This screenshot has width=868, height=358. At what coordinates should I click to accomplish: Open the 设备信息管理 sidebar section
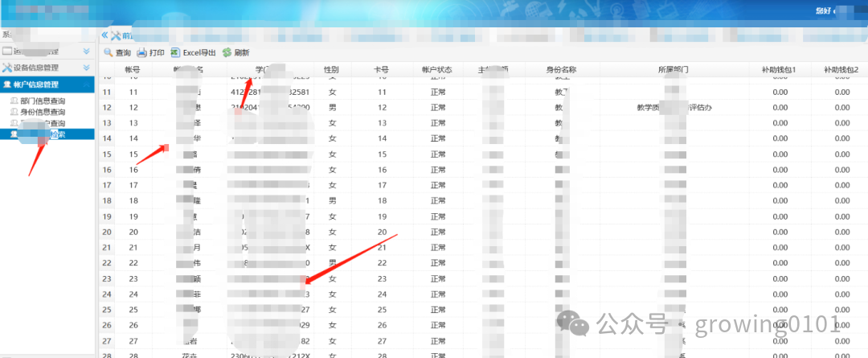(47, 68)
